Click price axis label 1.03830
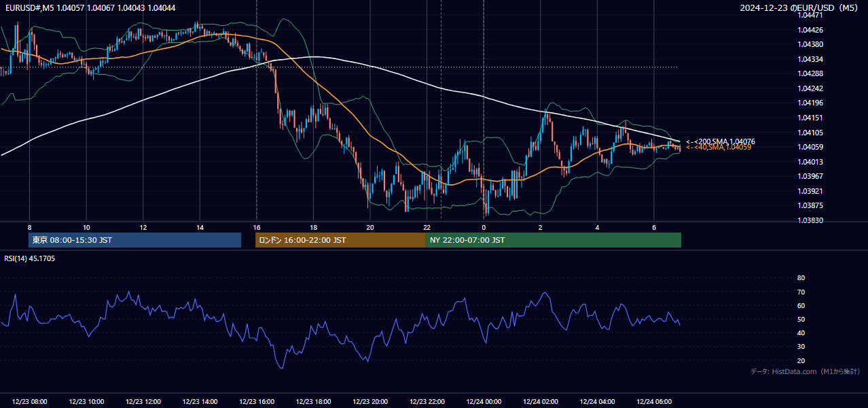The height and width of the screenshot is (408, 868). pyautogui.click(x=810, y=220)
